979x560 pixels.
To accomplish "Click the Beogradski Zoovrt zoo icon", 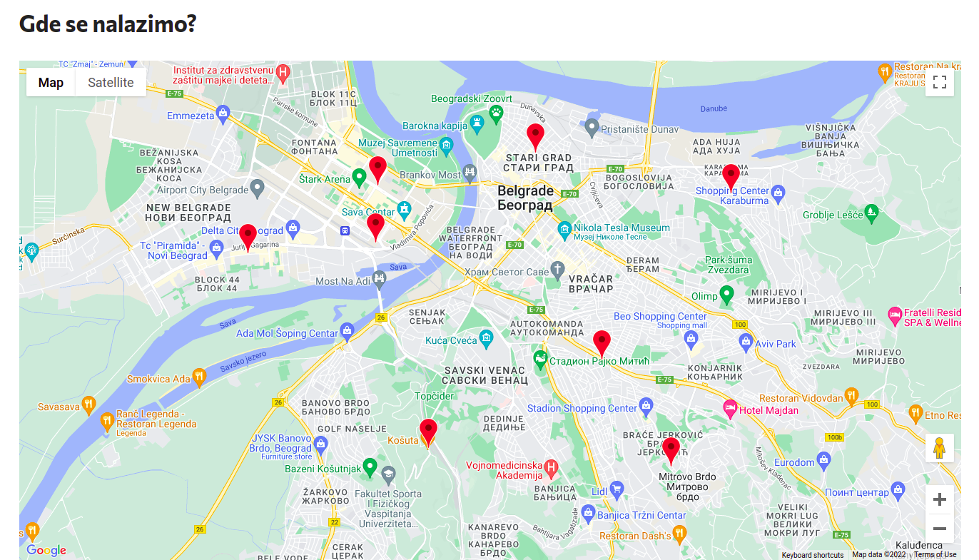I will (x=497, y=111).
